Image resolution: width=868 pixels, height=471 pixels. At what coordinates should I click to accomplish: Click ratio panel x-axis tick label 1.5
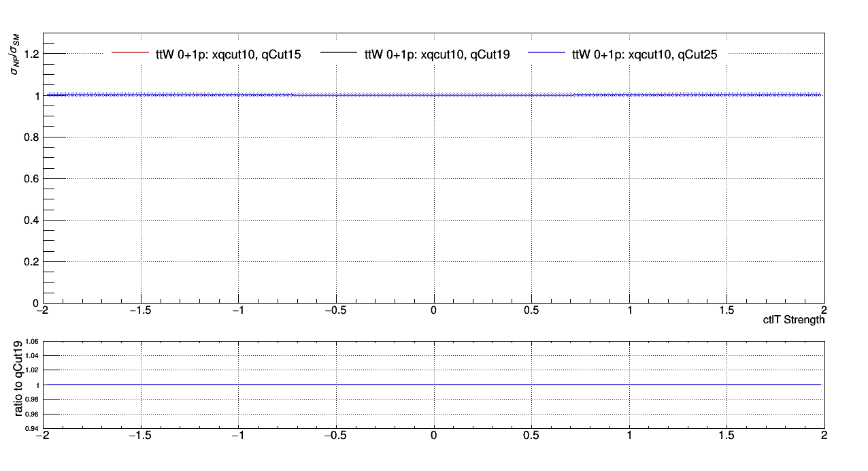coord(727,436)
